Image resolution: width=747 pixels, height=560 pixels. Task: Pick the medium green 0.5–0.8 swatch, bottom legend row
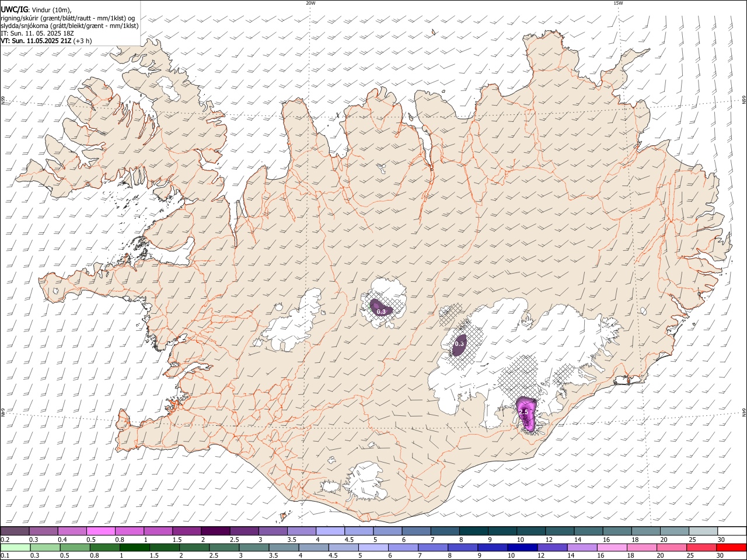click(75, 548)
